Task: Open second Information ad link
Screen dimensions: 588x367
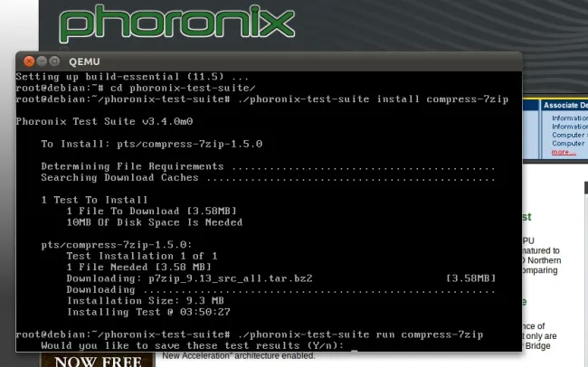Action: point(570,127)
